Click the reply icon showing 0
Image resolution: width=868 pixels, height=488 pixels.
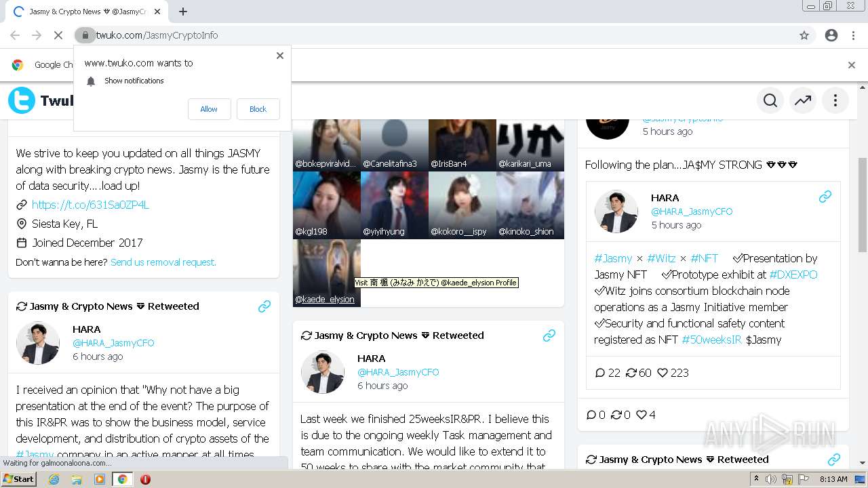[591, 415]
